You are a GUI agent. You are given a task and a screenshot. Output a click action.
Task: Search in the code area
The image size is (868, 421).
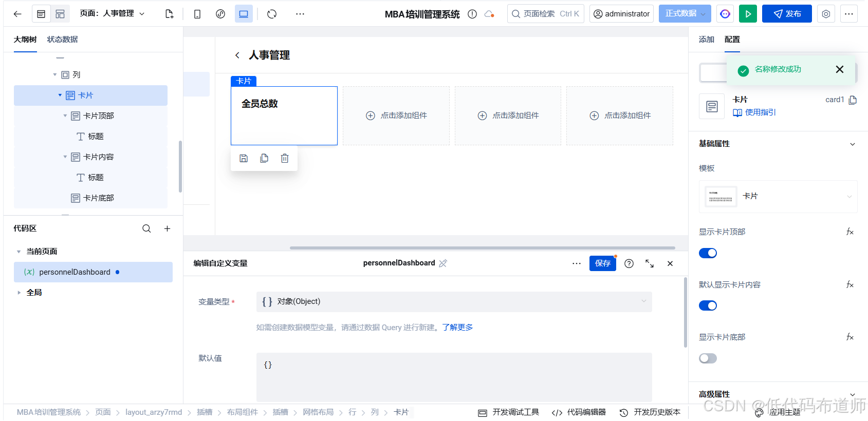[x=146, y=228]
